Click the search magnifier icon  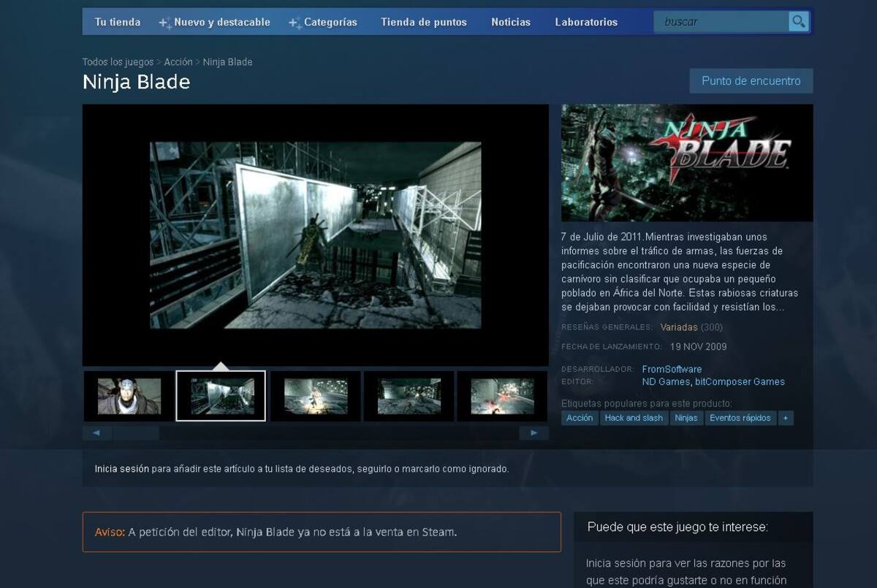tap(798, 22)
